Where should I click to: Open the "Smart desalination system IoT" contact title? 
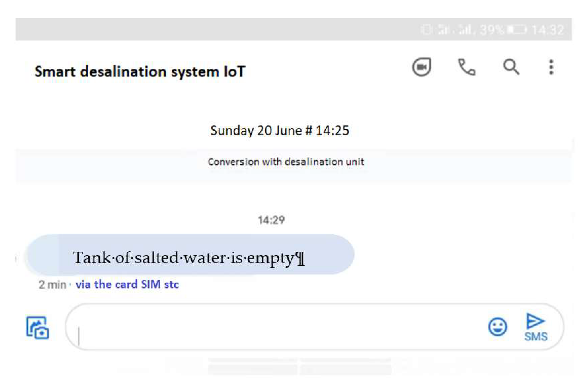[140, 71]
